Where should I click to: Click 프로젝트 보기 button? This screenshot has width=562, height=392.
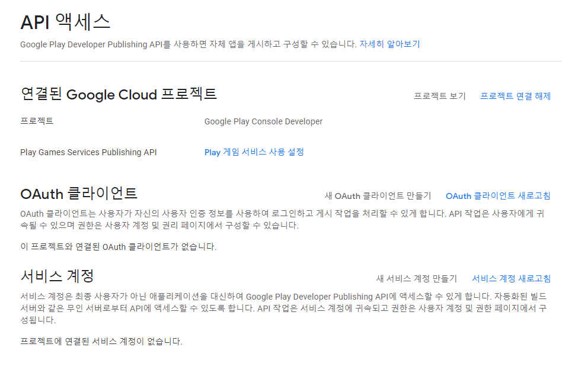(x=440, y=96)
